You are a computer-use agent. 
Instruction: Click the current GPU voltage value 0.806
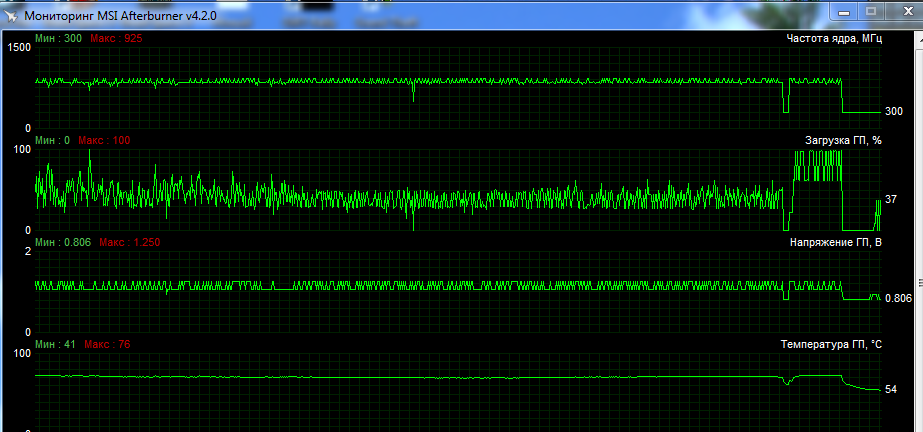[898, 299]
